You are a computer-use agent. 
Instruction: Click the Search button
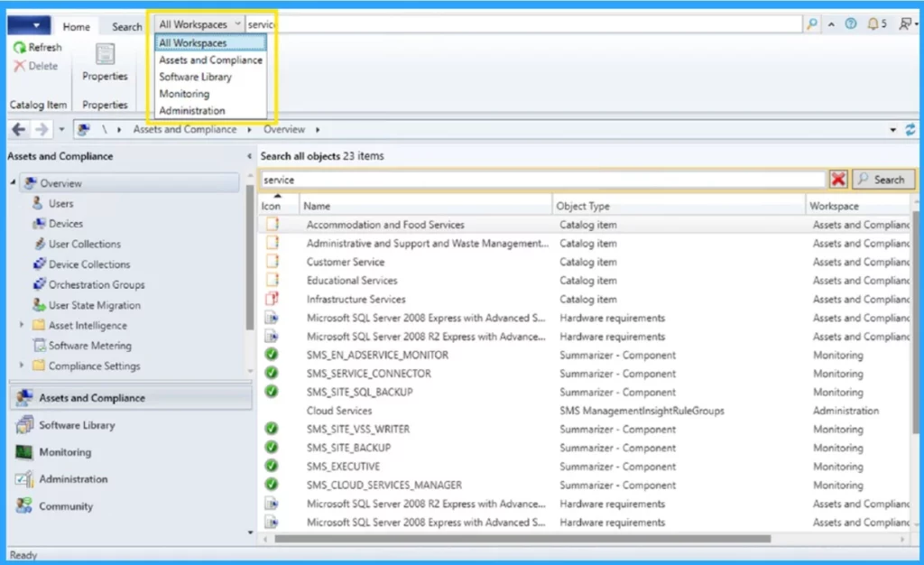[x=882, y=180]
